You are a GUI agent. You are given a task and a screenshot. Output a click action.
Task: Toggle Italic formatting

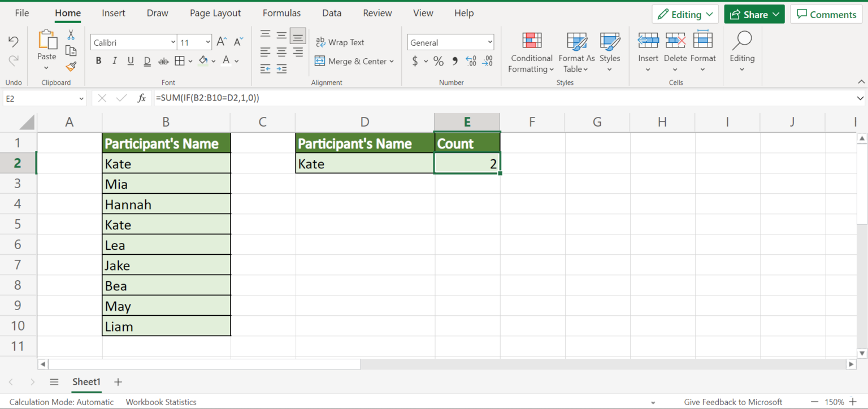(115, 61)
